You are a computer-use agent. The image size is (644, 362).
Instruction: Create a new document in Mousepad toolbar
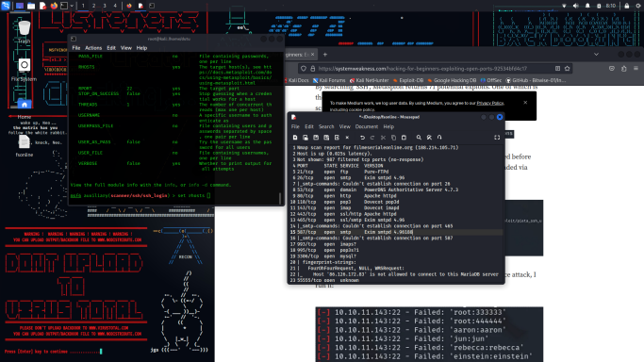point(295,138)
